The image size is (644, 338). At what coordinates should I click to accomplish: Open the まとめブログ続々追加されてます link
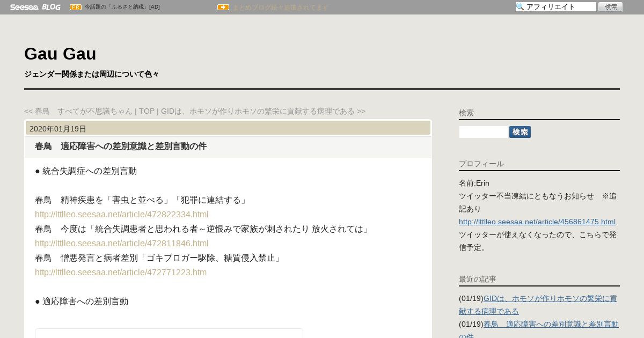click(x=280, y=8)
